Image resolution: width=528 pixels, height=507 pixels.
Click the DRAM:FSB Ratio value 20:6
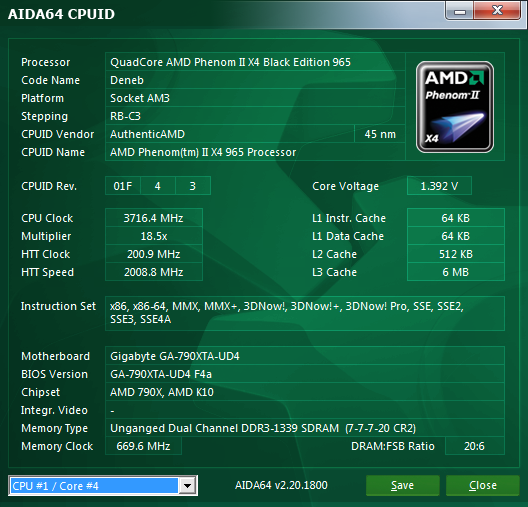pyautogui.click(x=474, y=446)
